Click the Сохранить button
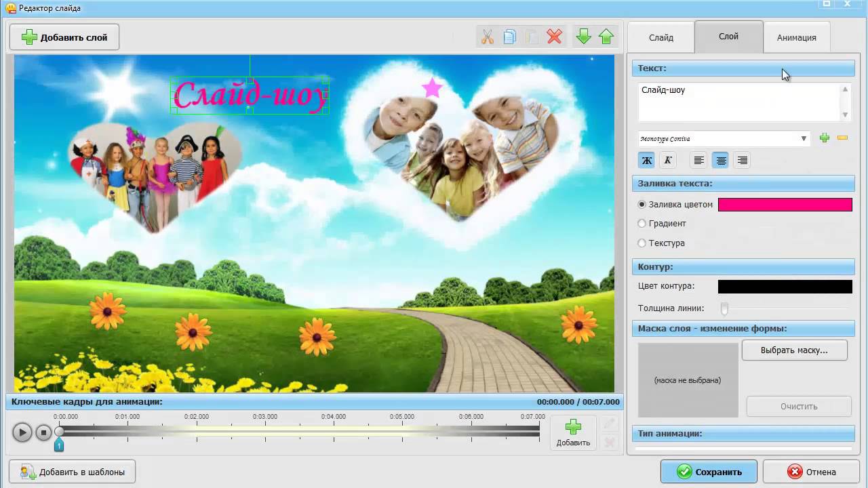868x488 pixels. coord(709,472)
